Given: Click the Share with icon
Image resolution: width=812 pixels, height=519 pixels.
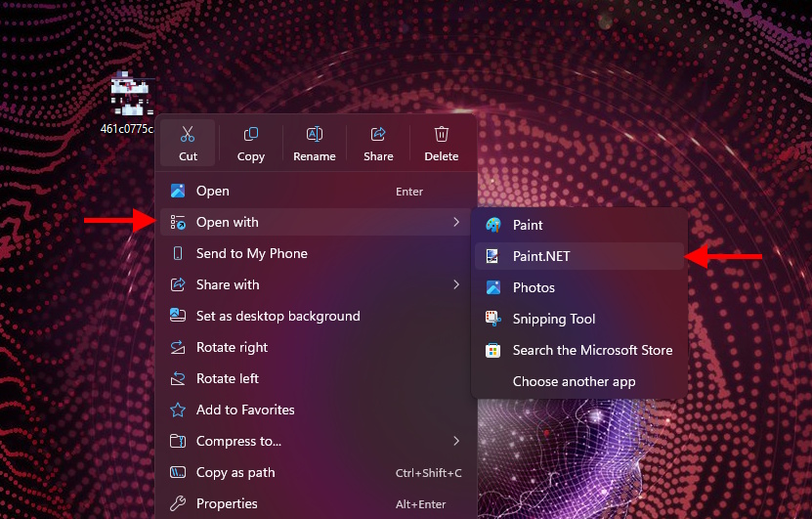Looking at the screenshot, I should point(178,284).
